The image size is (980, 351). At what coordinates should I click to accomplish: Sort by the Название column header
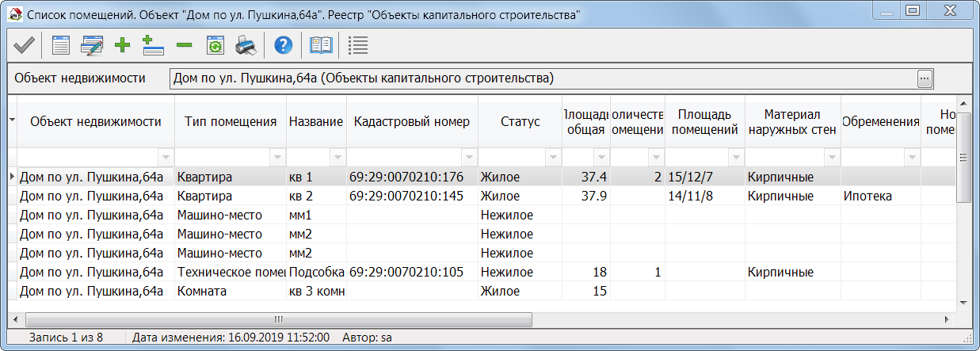pos(315,121)
